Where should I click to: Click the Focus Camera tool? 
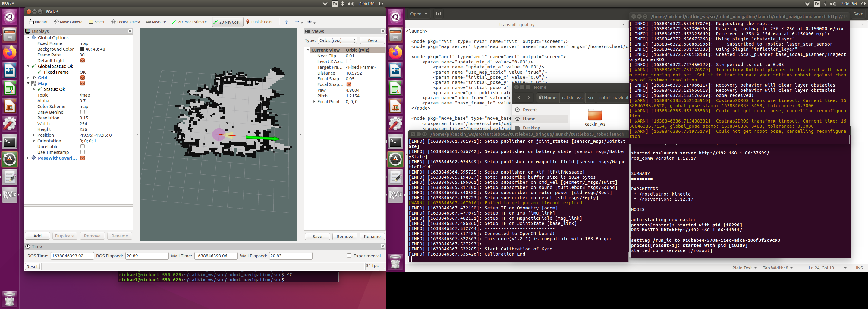pos(125,22)
